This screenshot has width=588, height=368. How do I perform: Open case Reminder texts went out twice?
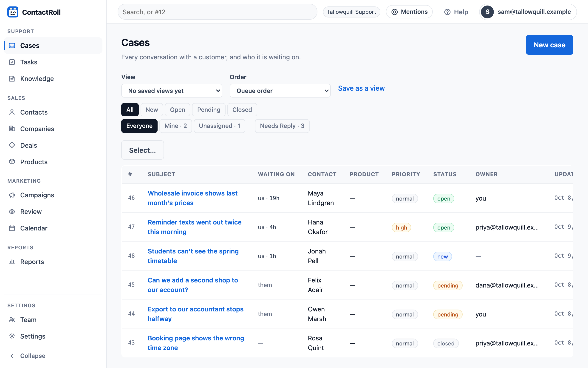click(x=195, y=227)
